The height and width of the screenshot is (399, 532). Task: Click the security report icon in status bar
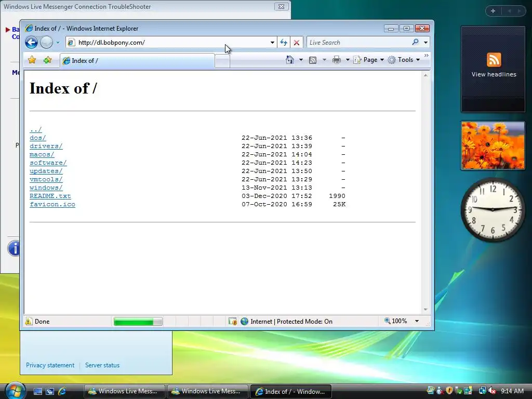point(232,321)
